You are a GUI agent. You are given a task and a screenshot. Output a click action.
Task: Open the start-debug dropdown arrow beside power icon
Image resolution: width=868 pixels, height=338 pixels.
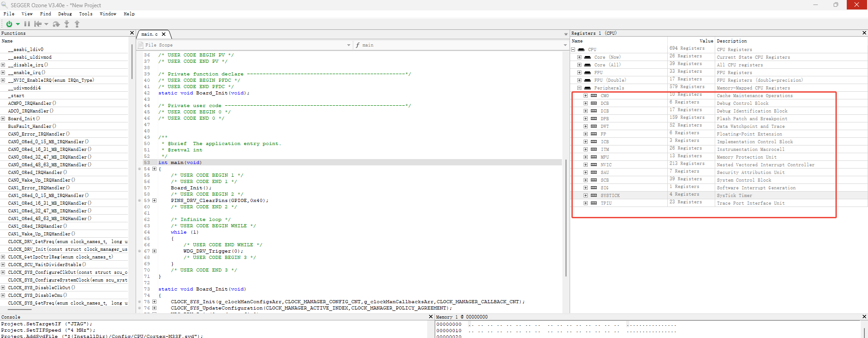tap(18, 24)
